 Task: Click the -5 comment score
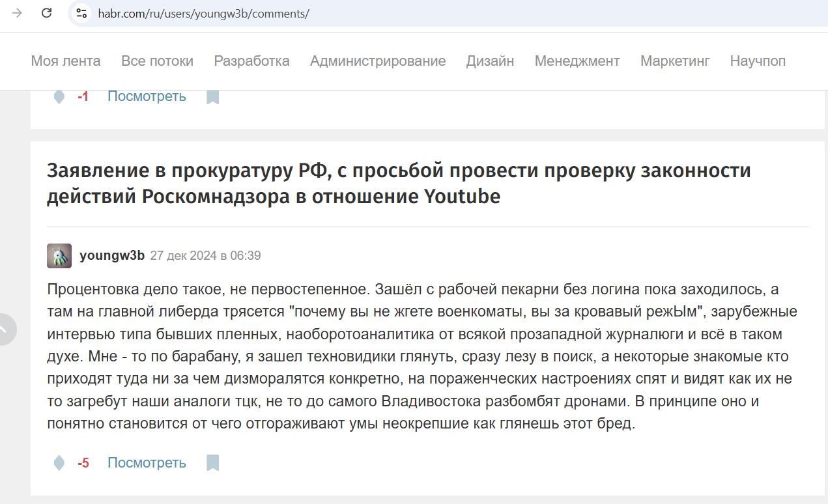[83, 464]
